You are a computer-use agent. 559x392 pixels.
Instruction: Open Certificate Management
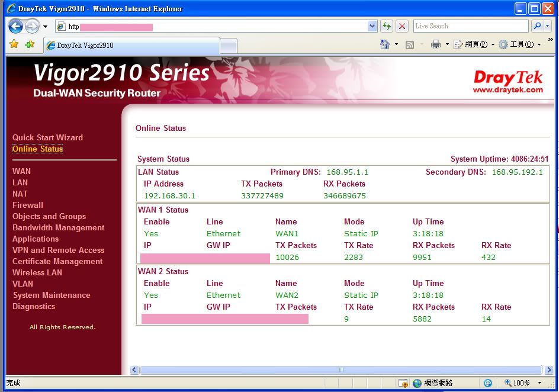click(x=57, y=261)
